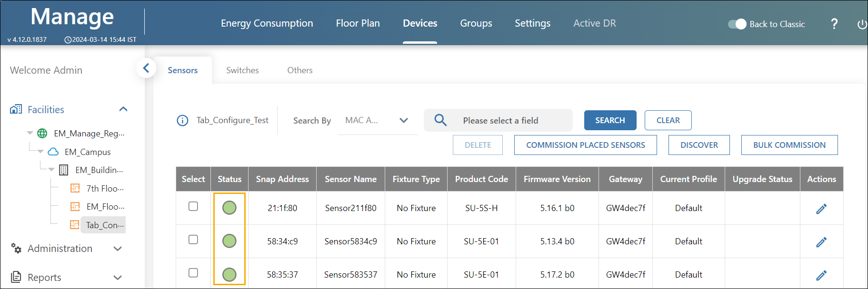Check the box for sensor 21:1f:80
868x289 pixels.
point(193,206)
